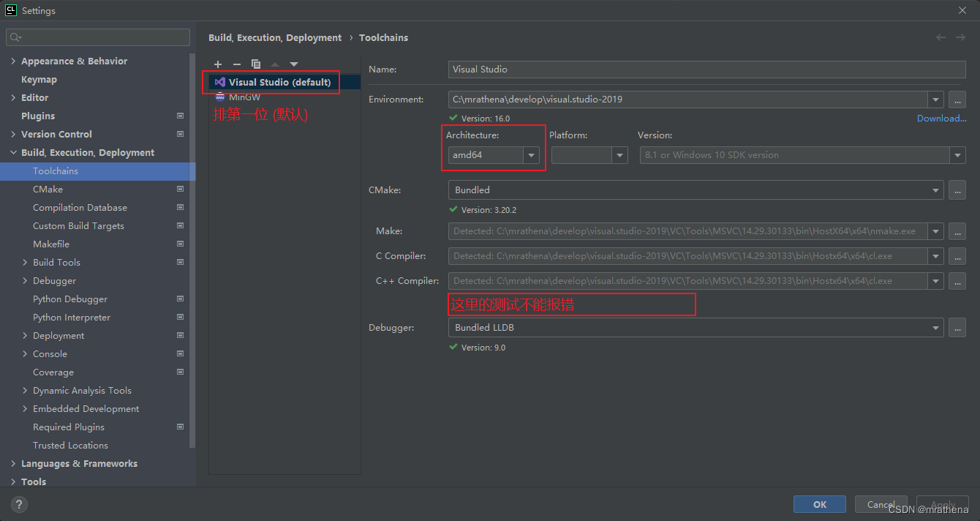Click the Coverage project-level settings icon
The width and height of the screenshot is (980, 521).
point(181,372)
